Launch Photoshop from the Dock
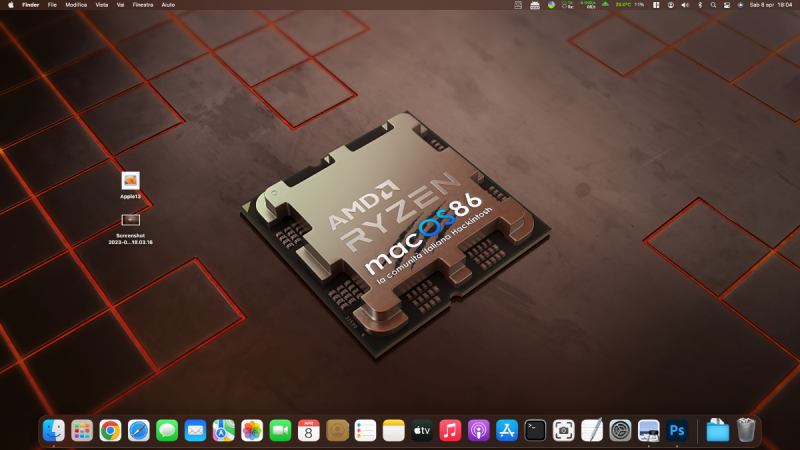This screenshot has height=450, width=800. pos(677,431)
